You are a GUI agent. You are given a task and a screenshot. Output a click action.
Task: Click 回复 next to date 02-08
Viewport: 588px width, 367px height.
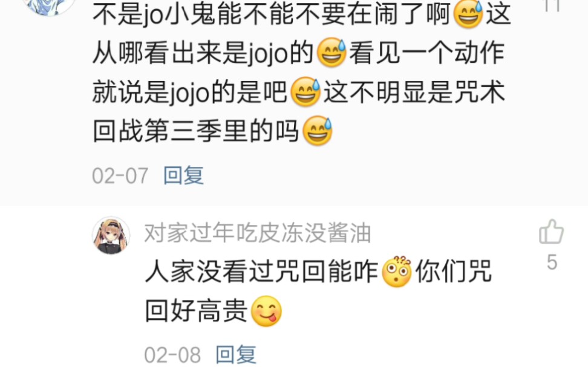pyautogui.click(x=237, y=354)
